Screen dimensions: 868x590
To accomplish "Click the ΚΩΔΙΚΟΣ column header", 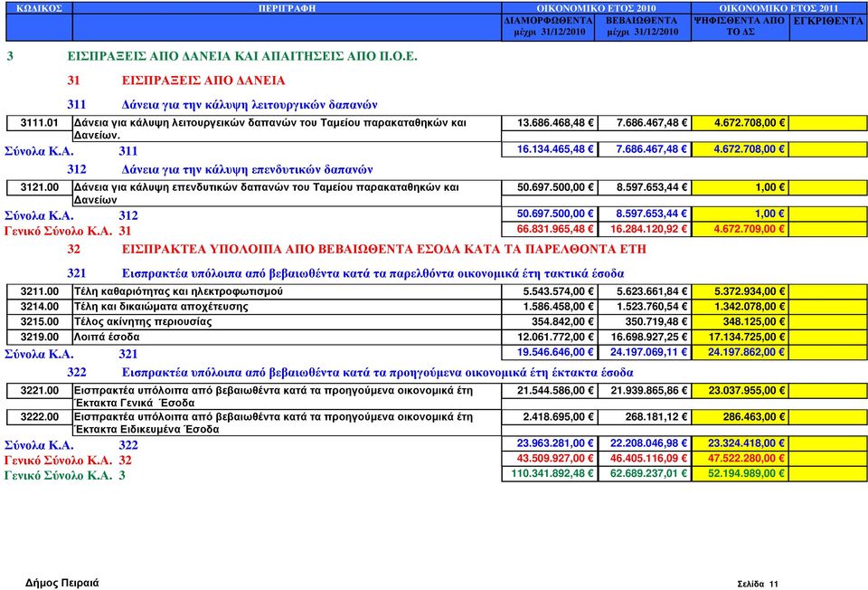I will click(x=39, y=8).
